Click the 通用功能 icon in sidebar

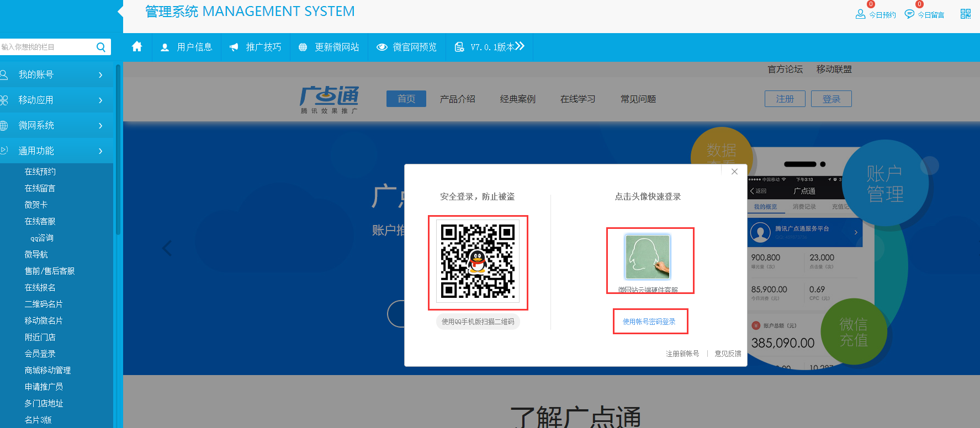click(x=4, y=150)
